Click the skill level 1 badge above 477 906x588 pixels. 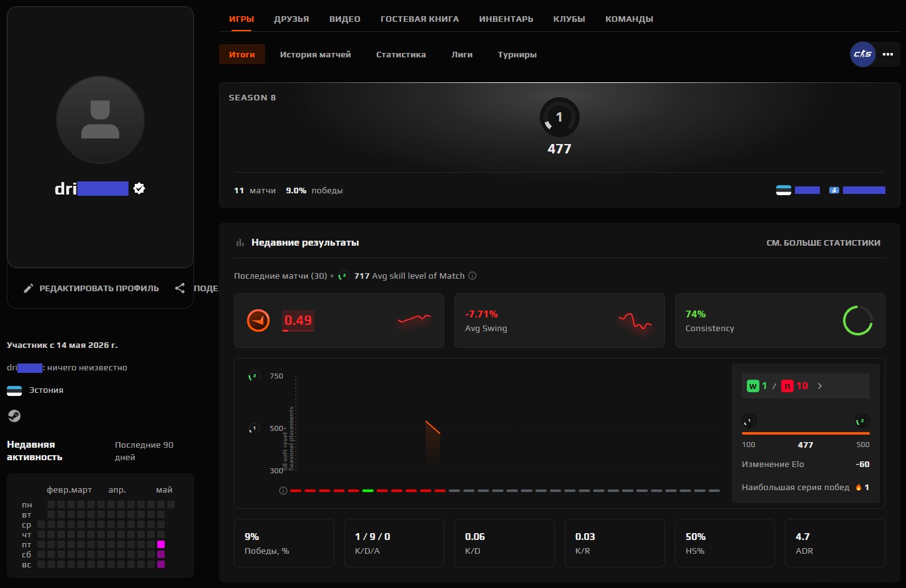click(559, 117)
